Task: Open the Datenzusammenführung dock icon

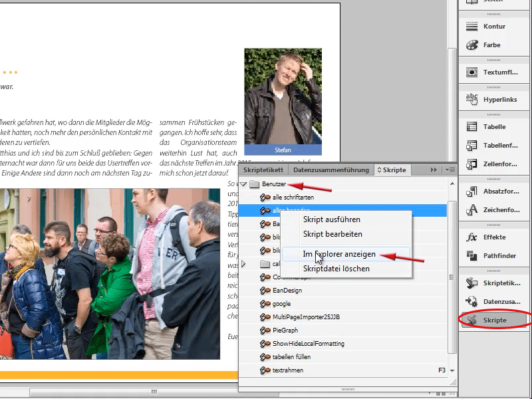Action: pyautogui.click(x=471, y=302)
